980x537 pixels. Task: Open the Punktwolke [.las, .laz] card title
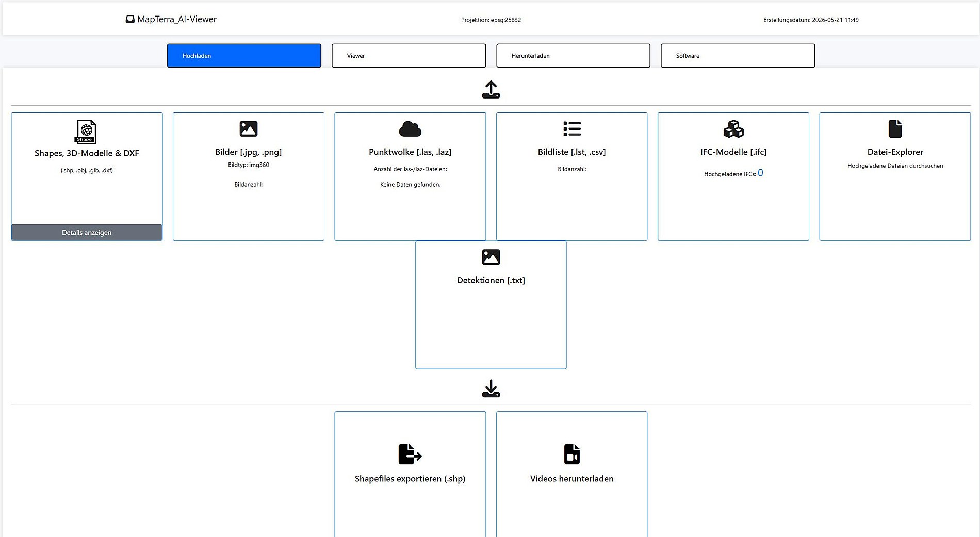pyautogui.click(x=410, y=152)
